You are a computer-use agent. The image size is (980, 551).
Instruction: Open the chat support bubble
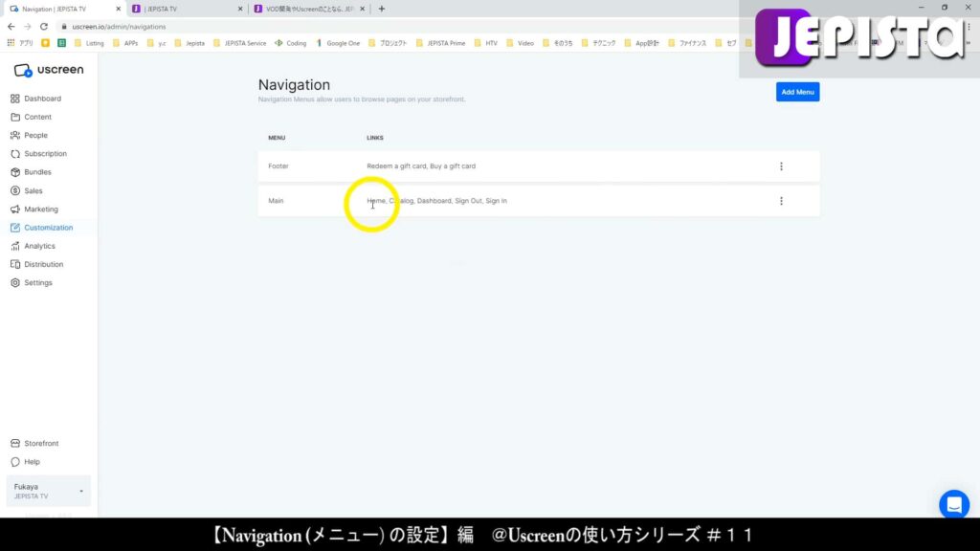953,504
